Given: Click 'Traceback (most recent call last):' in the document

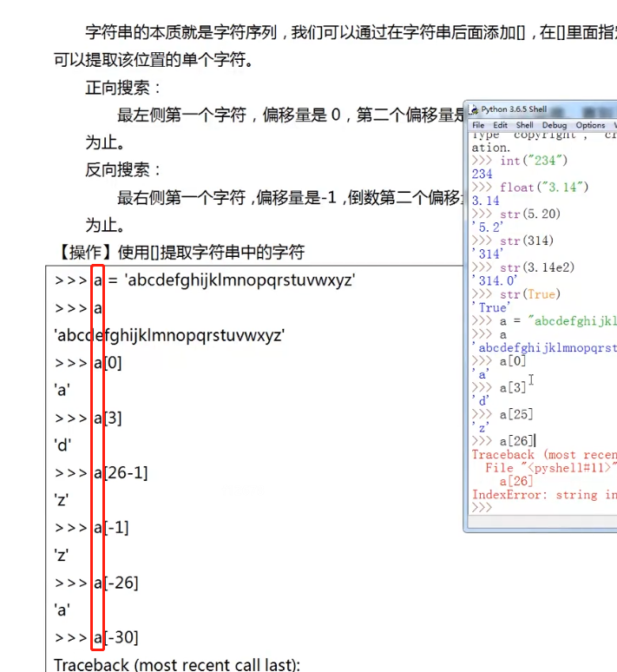Looking at the screenshot, I should [177, 665].
